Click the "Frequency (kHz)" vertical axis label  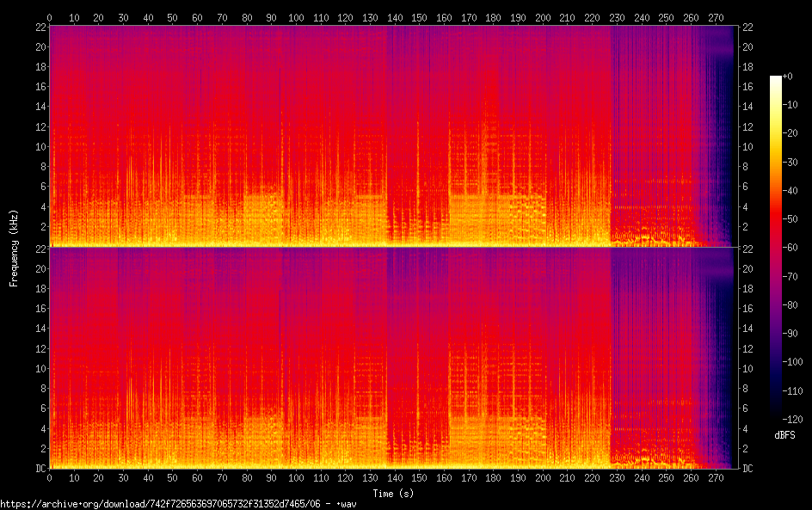click(14, 248)
